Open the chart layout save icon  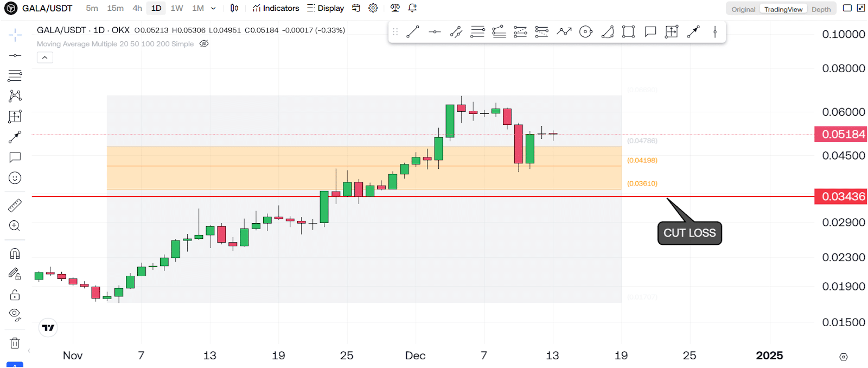356,8
